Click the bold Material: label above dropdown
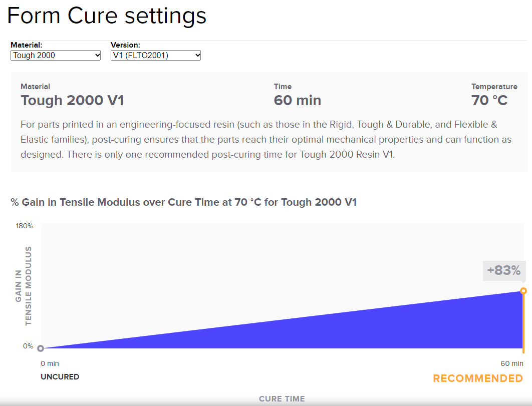Viewport: 532px width, 406px height. 27,45
